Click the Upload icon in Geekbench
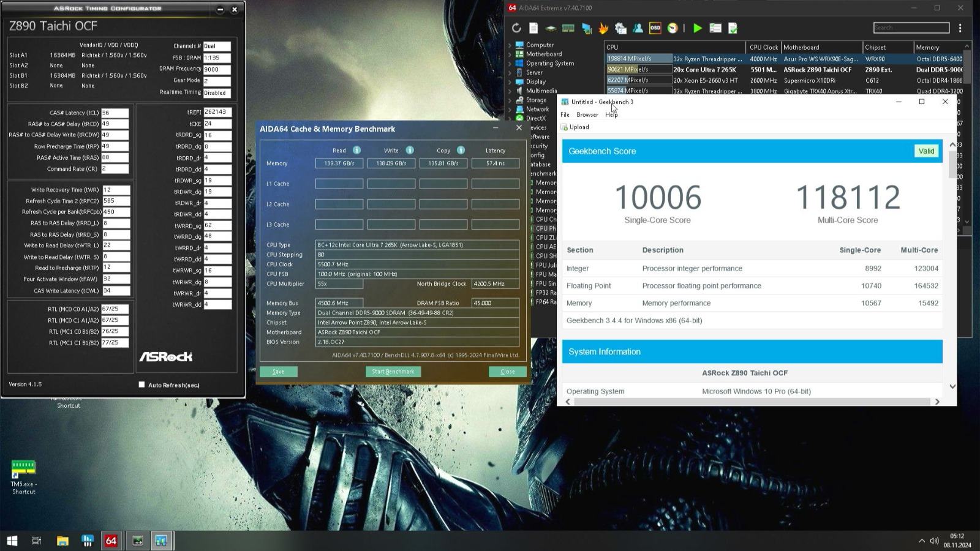980x551 pixels. pos(564,127)
